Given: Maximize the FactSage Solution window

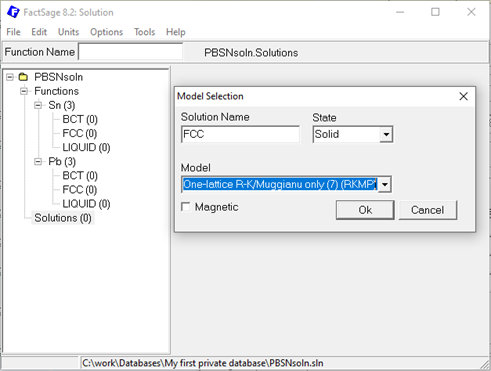Looking at the screenshot, I should click(435, 12).
